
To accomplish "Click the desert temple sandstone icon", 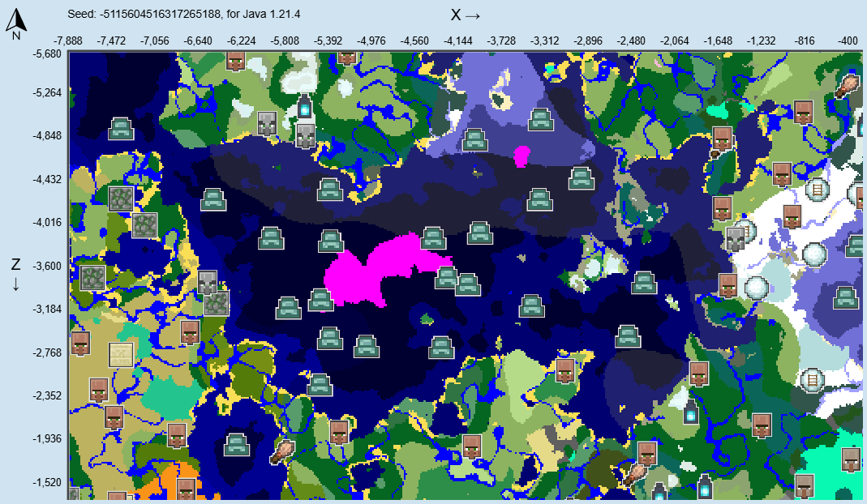I will click(121, 355).
